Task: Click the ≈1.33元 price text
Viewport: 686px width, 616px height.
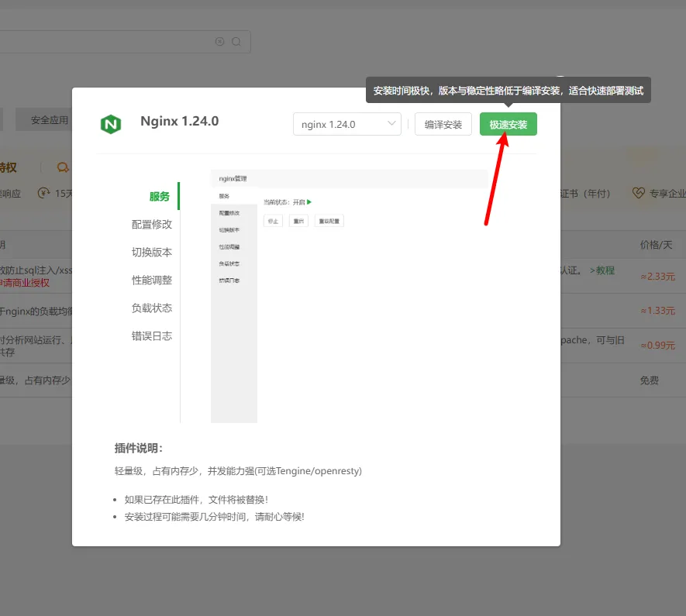Action: click(657, 311)
